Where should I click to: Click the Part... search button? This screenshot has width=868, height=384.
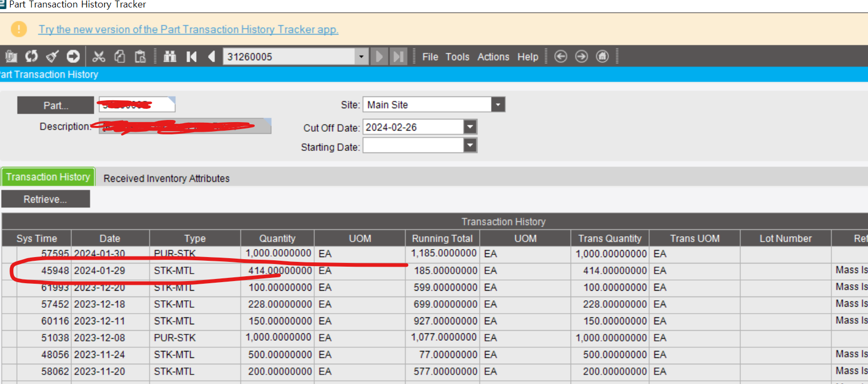click(x=55, y=105)
